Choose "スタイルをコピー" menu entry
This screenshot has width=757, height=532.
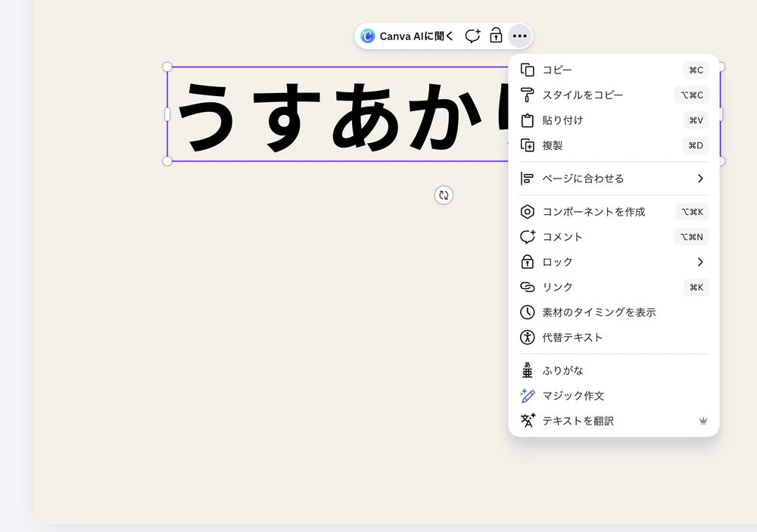(x=614, y=95)
